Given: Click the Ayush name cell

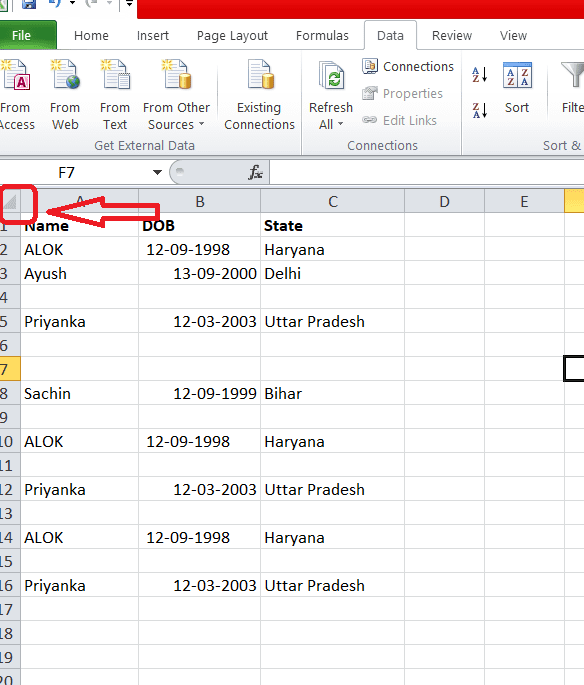Looking at the screenshot, I should pos(79,273).
